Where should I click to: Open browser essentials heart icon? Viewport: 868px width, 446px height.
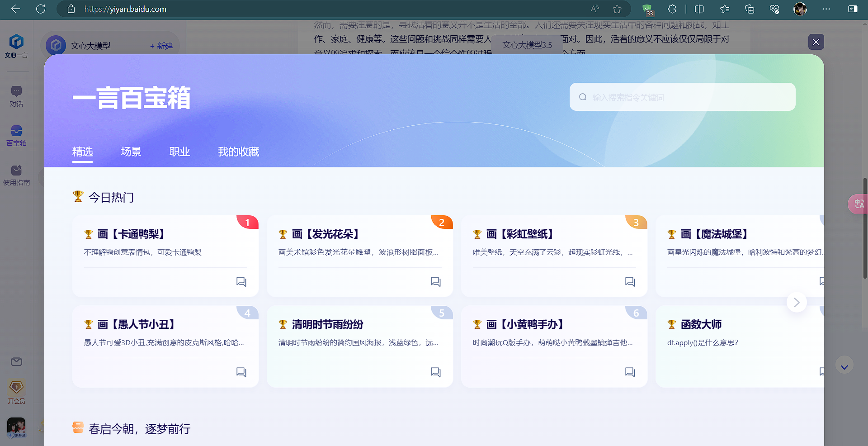click(x=774, y=9)
